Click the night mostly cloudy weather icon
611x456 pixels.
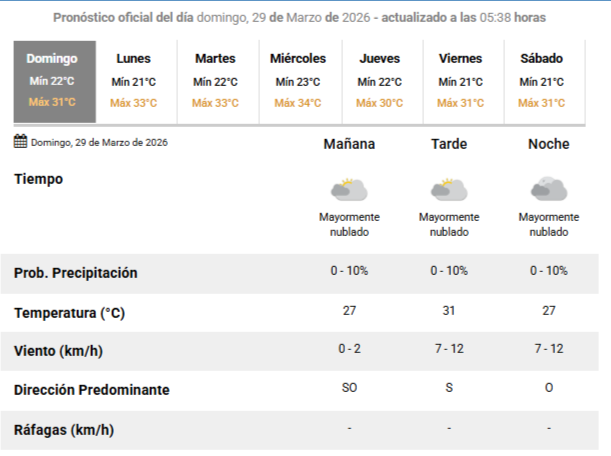point(549,188)
